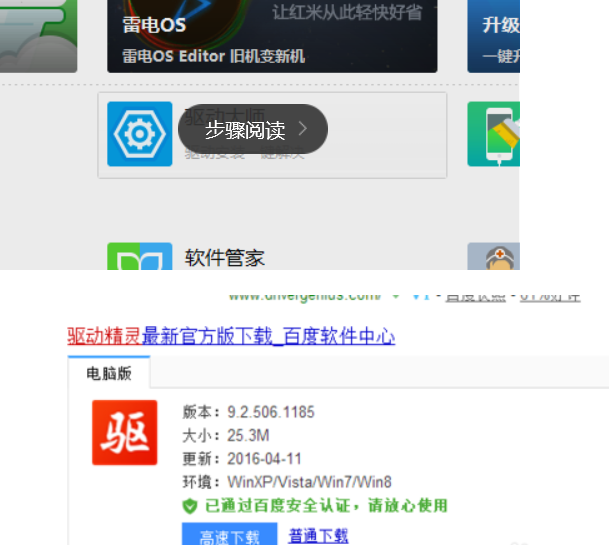Open the green drivergenius URL link

coord(305,296)
